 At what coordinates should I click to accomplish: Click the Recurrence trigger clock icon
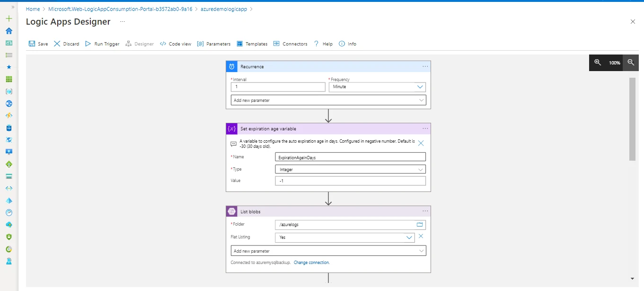click(x=231, y=66)
